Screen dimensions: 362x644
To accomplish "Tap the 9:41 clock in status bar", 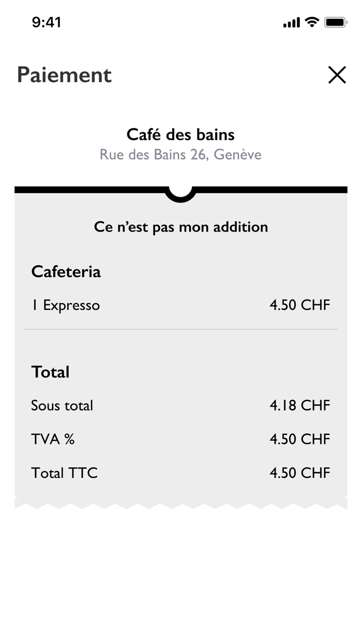I will [x=47, y=22].
